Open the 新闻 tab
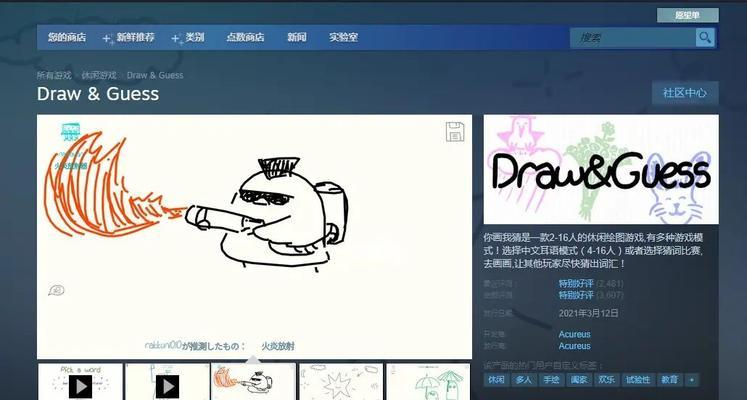The image size is (747, 400). click(297, 37)
